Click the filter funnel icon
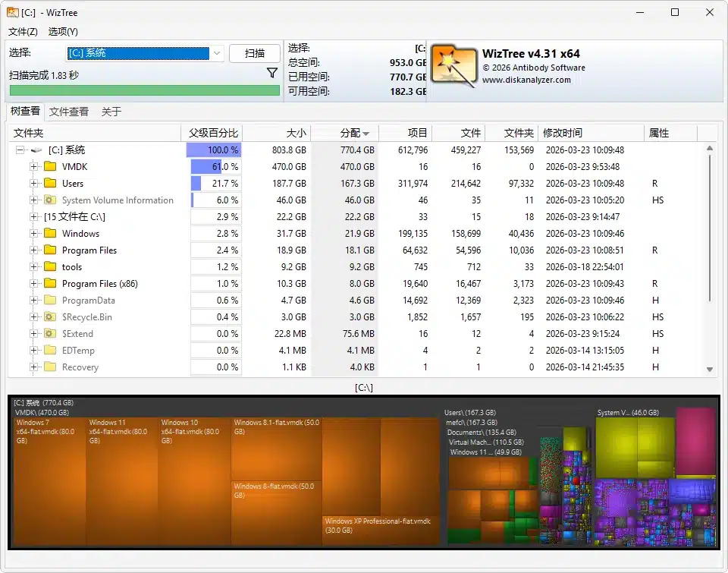 [272, 73]
